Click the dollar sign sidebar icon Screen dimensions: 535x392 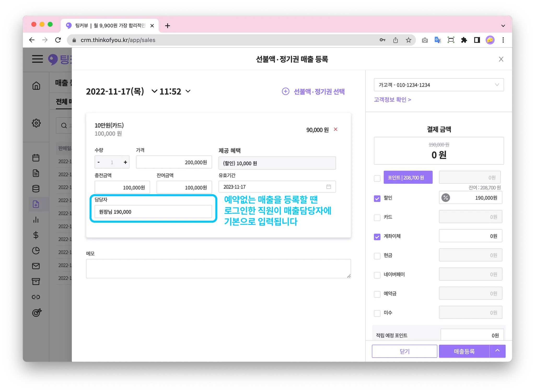click(x=36, y=235)
